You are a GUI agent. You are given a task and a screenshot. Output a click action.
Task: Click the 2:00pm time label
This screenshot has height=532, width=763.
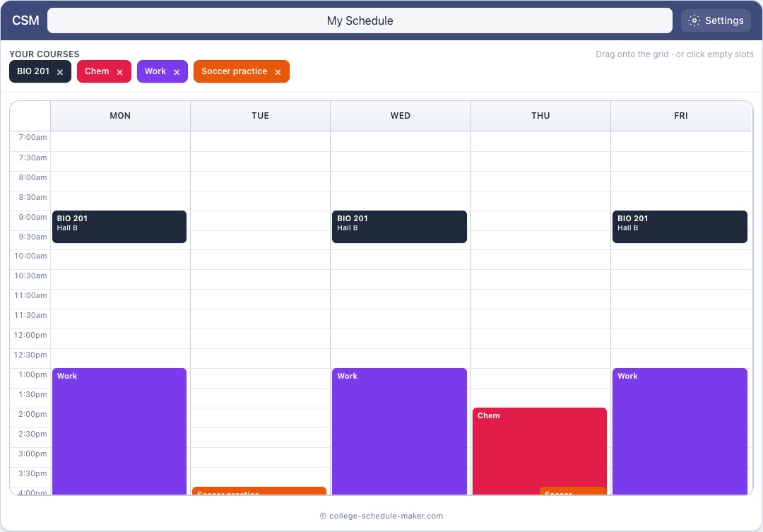(32, 414)
